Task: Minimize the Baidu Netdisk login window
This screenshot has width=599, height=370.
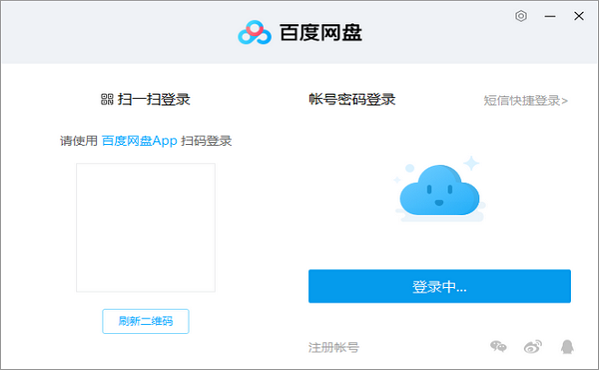Action: click(x=550, y=16)
